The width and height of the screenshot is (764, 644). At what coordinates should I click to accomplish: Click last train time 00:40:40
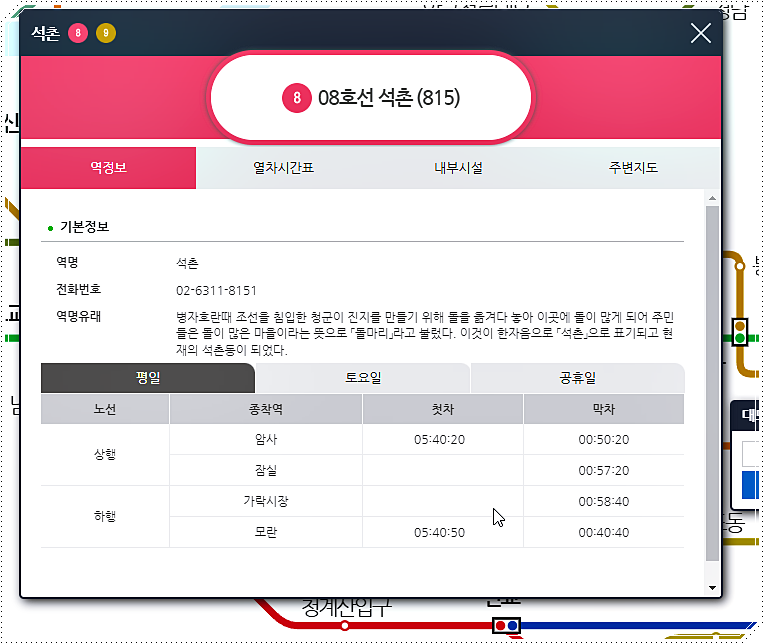(604, 532)
